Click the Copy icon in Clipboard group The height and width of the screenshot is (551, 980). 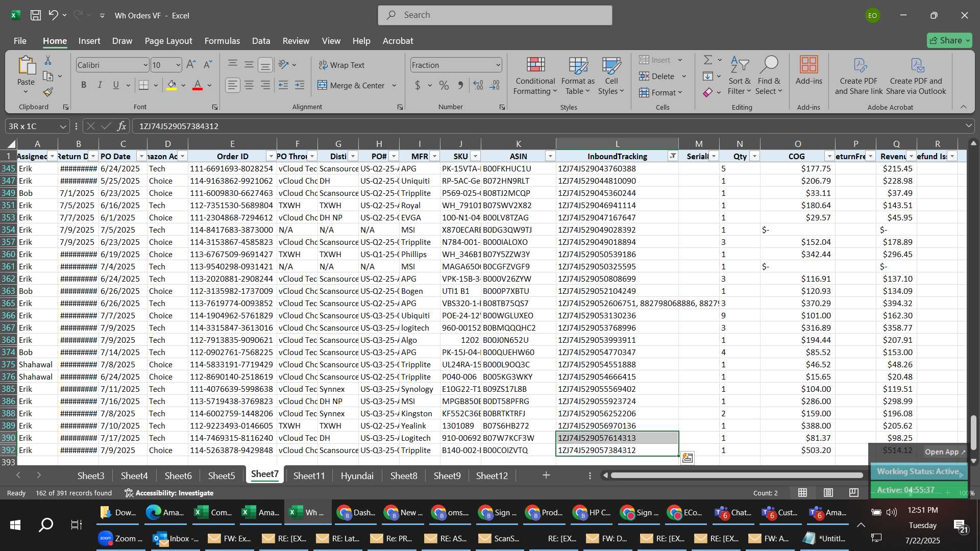48,76
